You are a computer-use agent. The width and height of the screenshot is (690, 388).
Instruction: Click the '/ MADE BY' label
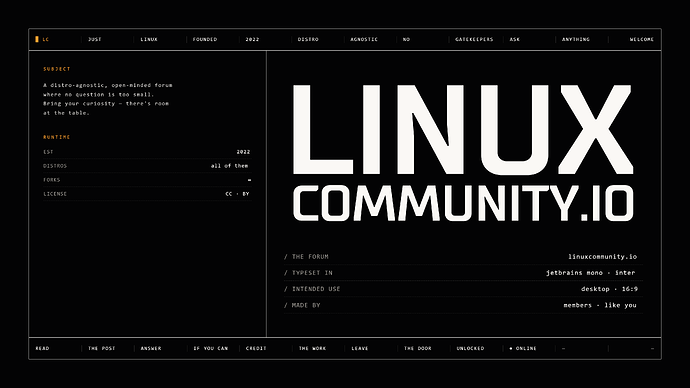click(302, 305)
